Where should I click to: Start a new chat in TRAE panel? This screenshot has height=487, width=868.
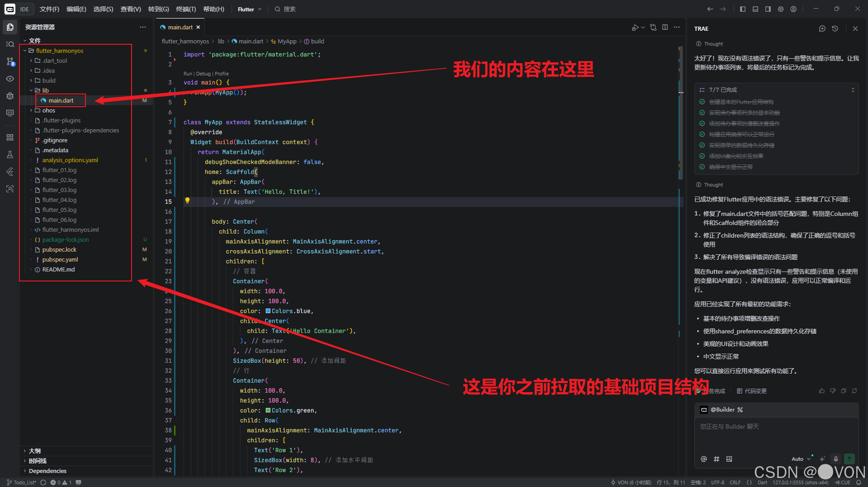coord(822,28)
